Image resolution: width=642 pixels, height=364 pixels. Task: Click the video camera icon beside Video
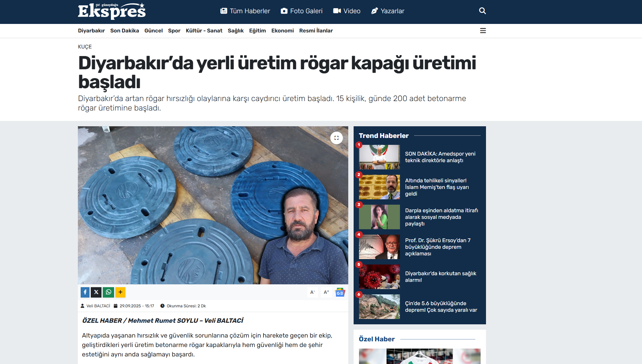pos(336,10)
